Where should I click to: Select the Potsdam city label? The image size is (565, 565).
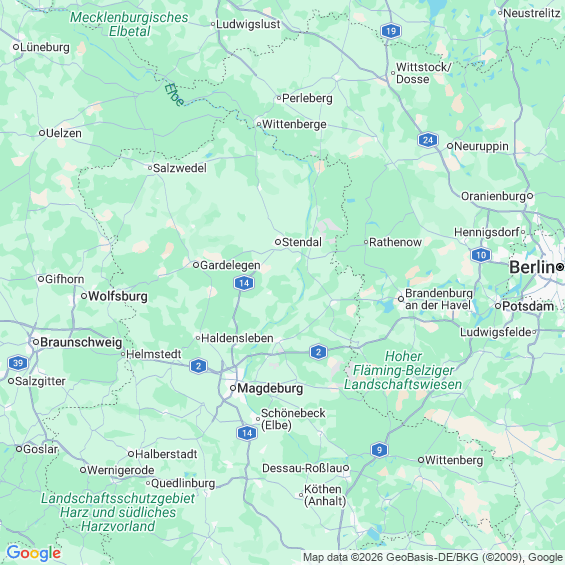(528, 306)
